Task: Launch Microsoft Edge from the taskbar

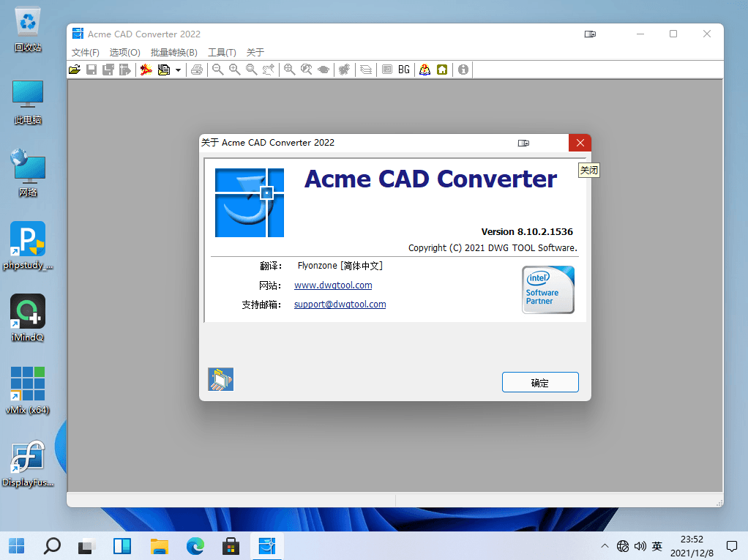Action: pos(195,545)
